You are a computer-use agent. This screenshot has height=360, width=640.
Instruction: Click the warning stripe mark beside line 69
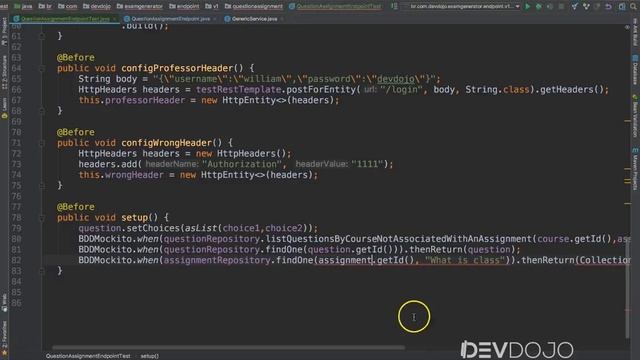pos(627,121)
